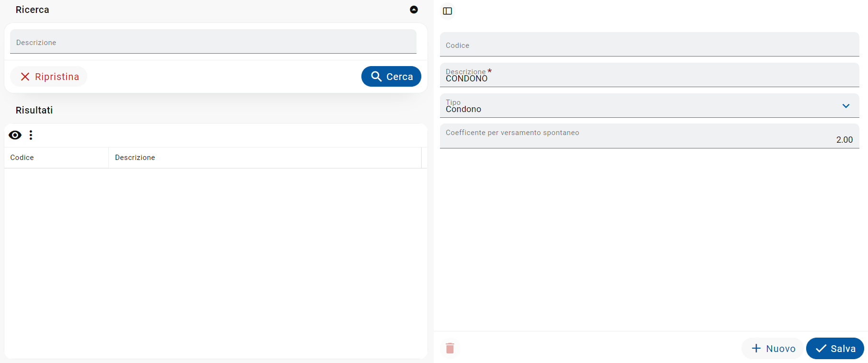The image size is (868, 363).
Task: Collapse the Ricerca search panel
Action: tap(414, 10)
